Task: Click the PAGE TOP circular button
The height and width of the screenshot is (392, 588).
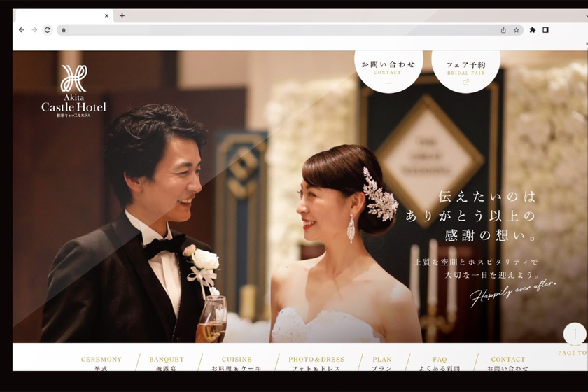Action: 575,335
